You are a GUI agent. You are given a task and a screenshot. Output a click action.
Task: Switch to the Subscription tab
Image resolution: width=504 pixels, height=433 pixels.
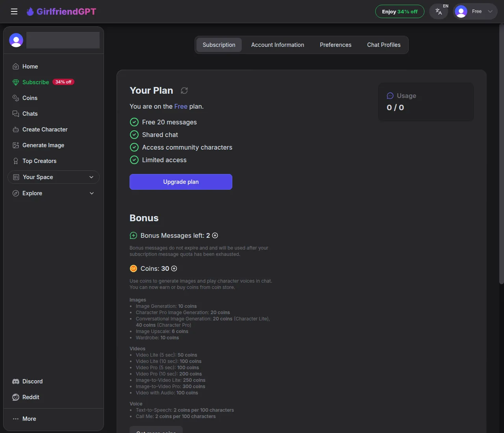219,45
